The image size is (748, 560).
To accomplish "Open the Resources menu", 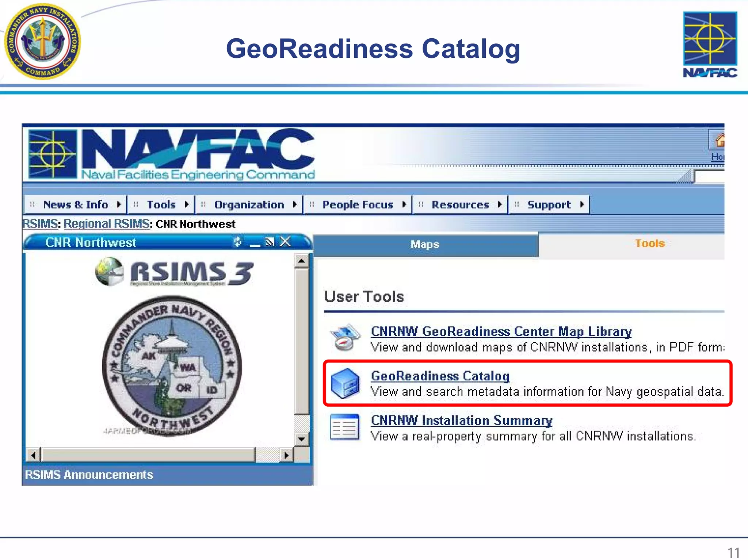I will (460, 204).
